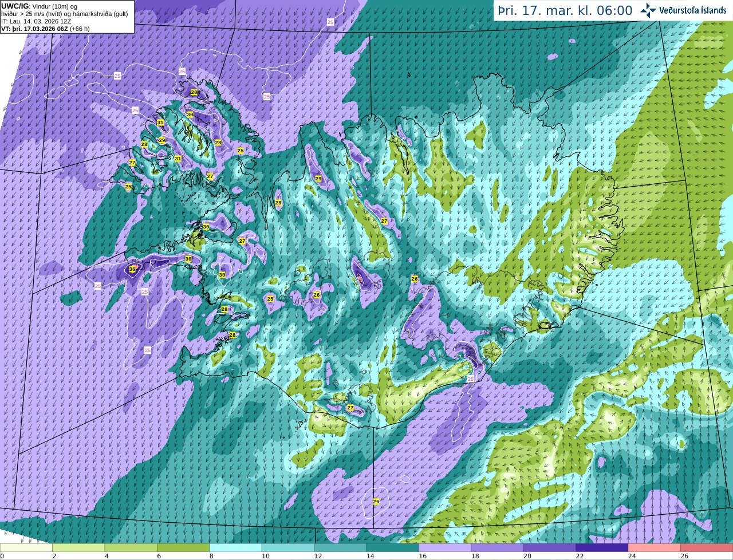Pick the 22–24 m/s dark indigo legend swatch
The width and height of the screenshot is (733, 560).
tap(602, 548)
